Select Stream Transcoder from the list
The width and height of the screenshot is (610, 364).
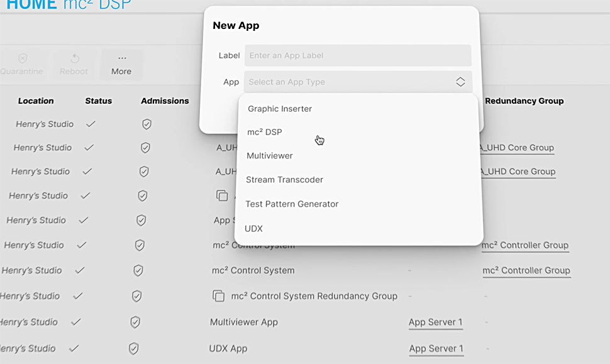[284, 180]
